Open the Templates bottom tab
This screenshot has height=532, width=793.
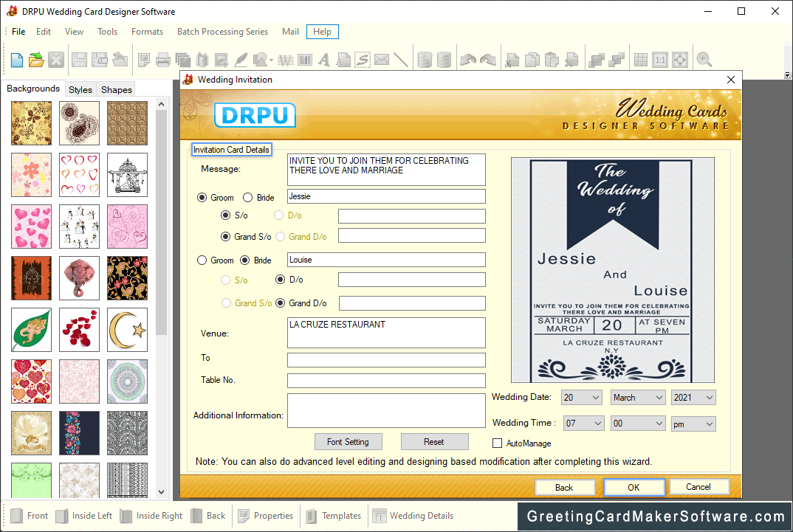click(334, 515)
